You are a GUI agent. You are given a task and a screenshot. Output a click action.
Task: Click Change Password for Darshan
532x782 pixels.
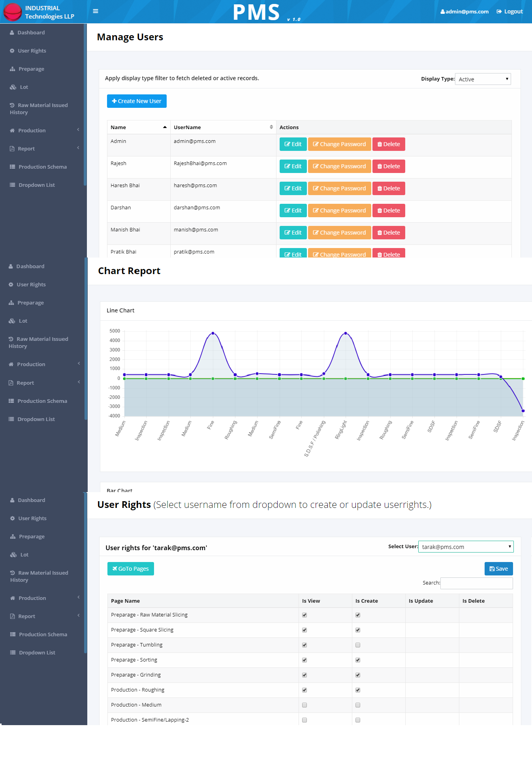340,211
